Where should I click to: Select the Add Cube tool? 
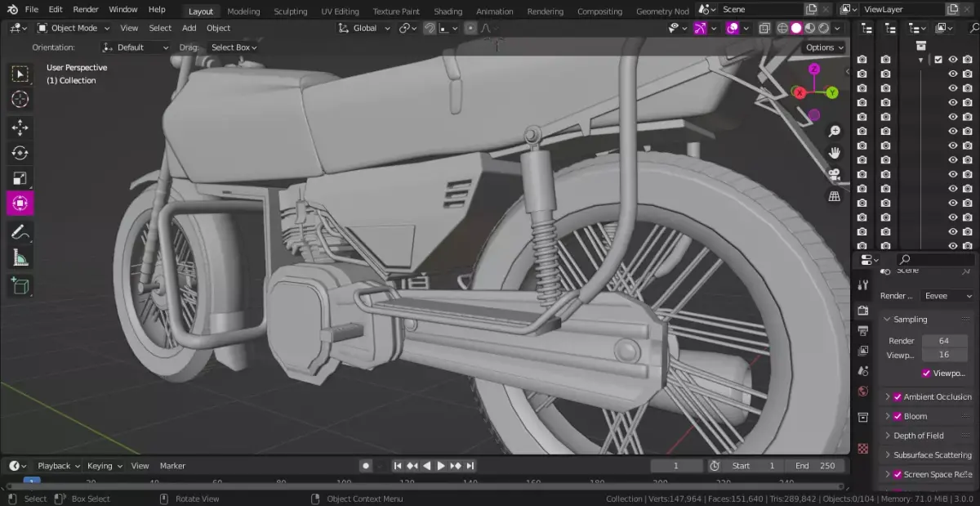pos(20,286)
